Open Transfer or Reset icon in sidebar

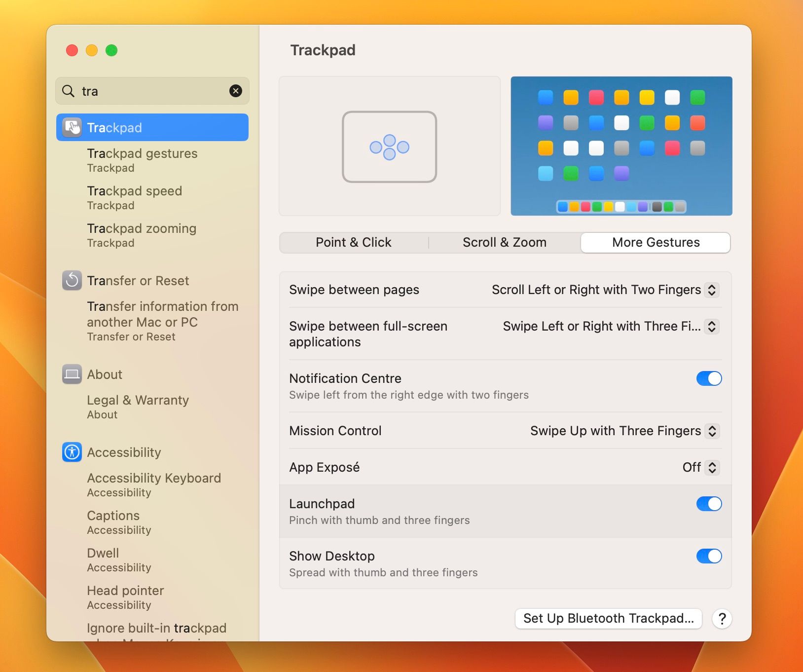click(x=72, y=281)
